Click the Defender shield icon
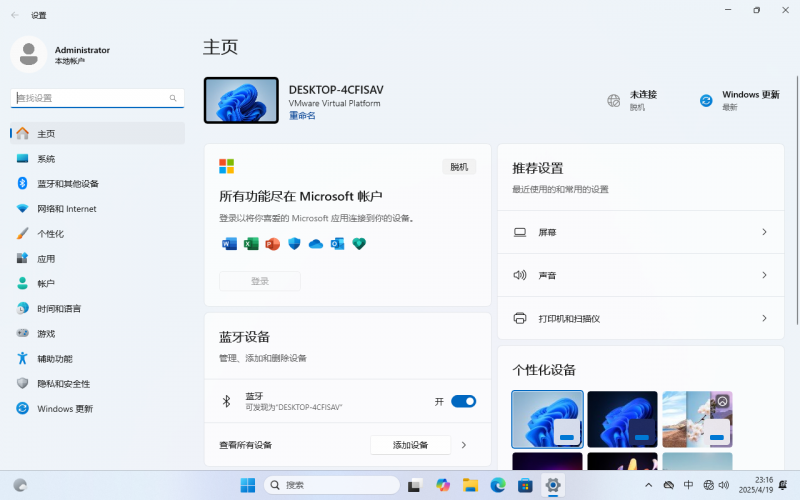800x500 pixels. pyautogui.click(x=294, y=244)
